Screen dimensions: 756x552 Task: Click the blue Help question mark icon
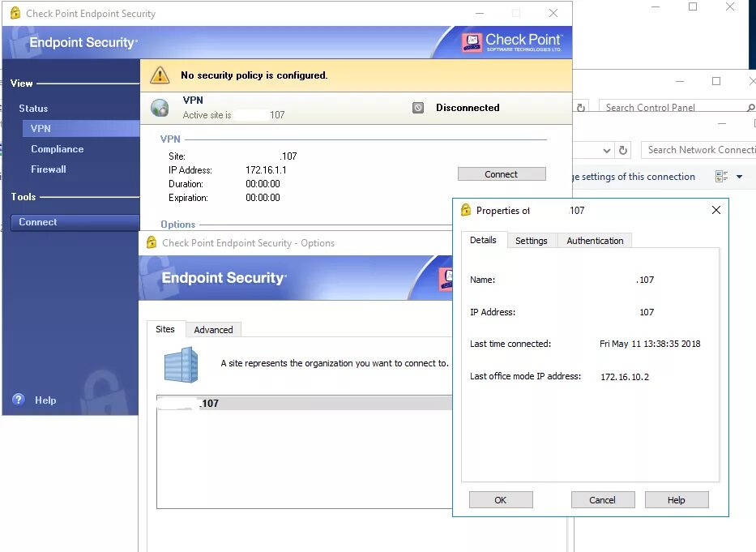(x=19, y=400)
